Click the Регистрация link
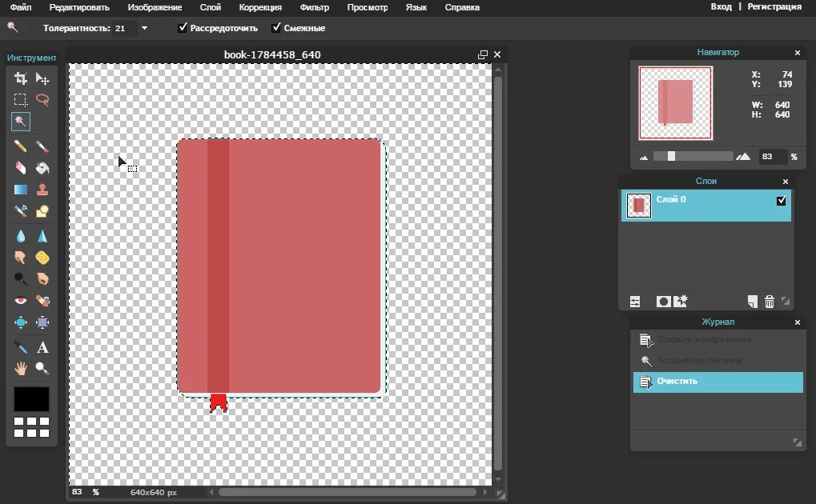The height and width of the screenshot is (504, 816). 774,6
